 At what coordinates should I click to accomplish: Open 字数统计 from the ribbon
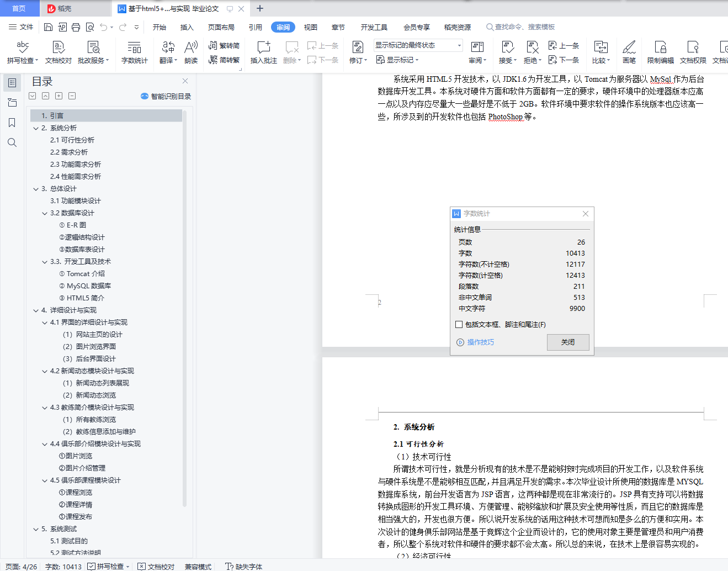tap(135, 52)
